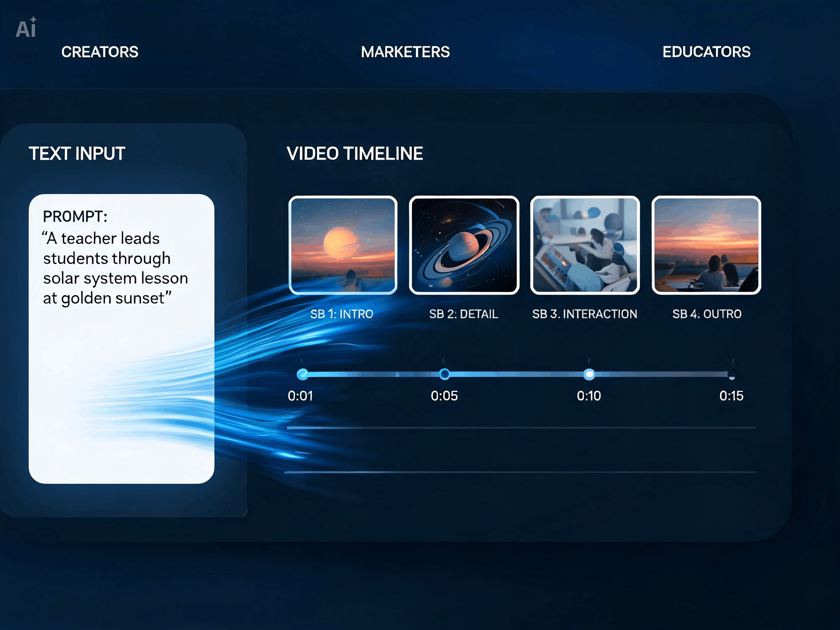Viewport: 840px width, 630px height.
Task: Click the 0:15 end marker dot
Action: coord(731,375)
